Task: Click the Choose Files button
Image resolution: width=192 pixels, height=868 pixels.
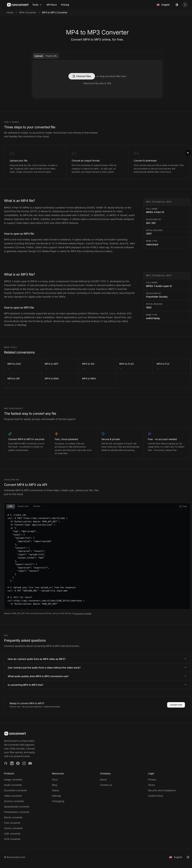Action: pos(81,76)
